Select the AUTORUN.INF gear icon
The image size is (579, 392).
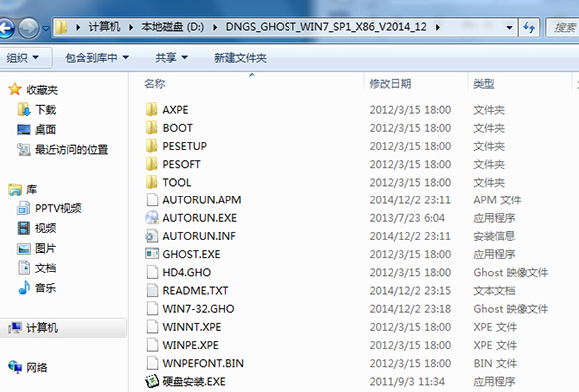(152, 236)
